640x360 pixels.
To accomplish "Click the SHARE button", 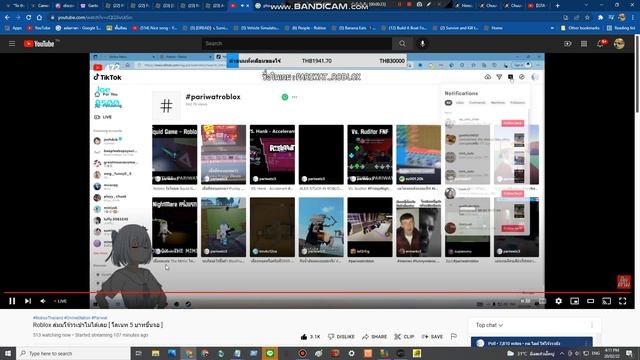I will [x=374, y=337].
